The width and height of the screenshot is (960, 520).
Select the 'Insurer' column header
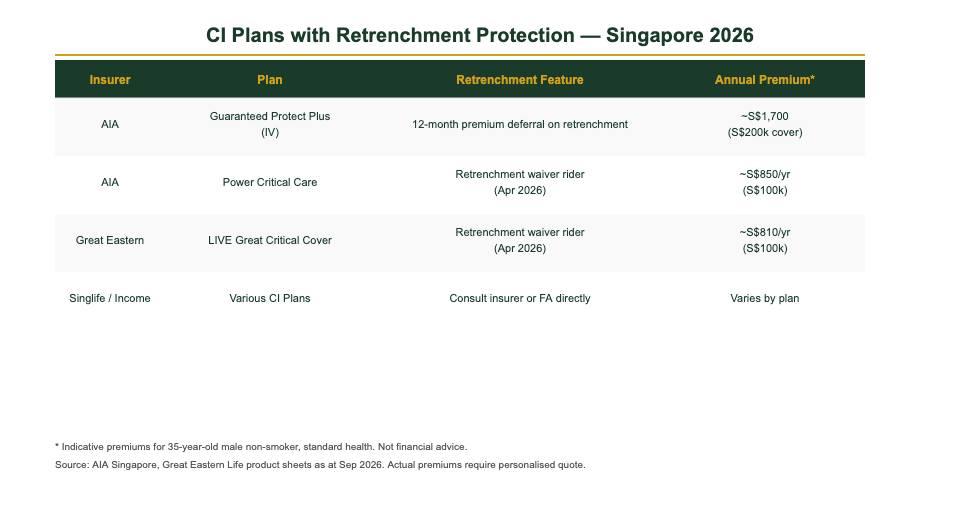coord(110,80)
